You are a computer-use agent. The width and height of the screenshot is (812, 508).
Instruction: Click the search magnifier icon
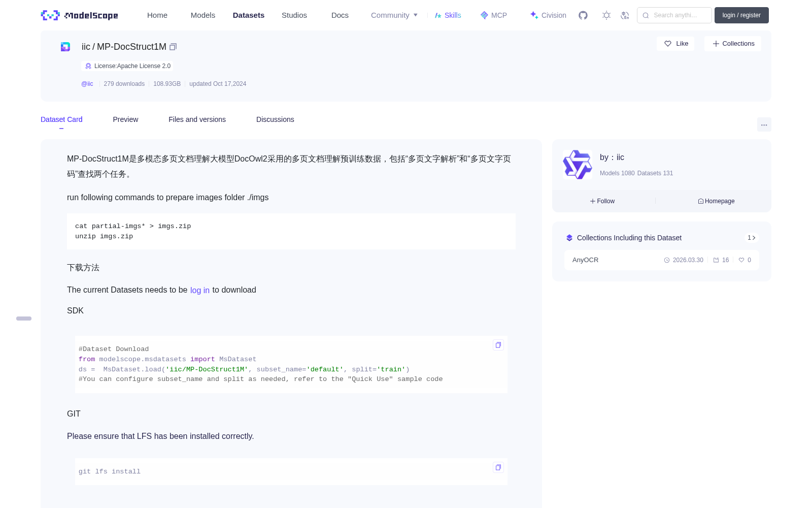click(x=646, y=15)
